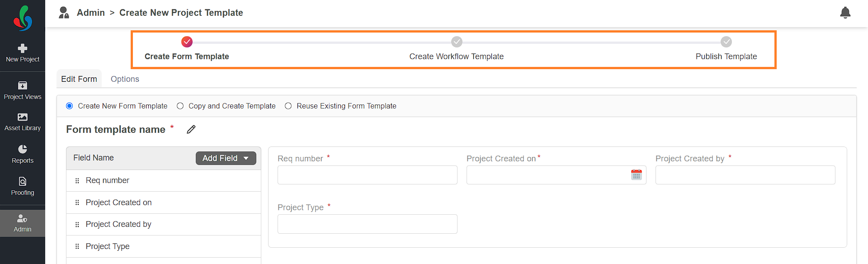Open Project Views in the sidebar
868x264 pixels.
pos(23,90)
